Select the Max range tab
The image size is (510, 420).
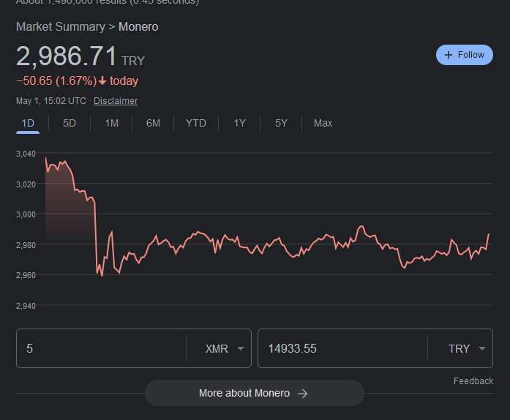pyautogui.click(x=323, y=124)
